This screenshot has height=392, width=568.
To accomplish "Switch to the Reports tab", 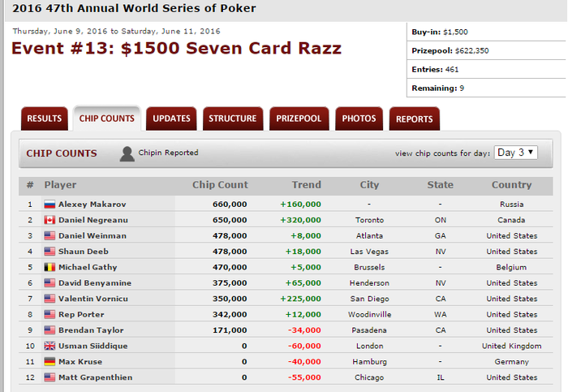I will pyautogui.click(x=415, y=118).
